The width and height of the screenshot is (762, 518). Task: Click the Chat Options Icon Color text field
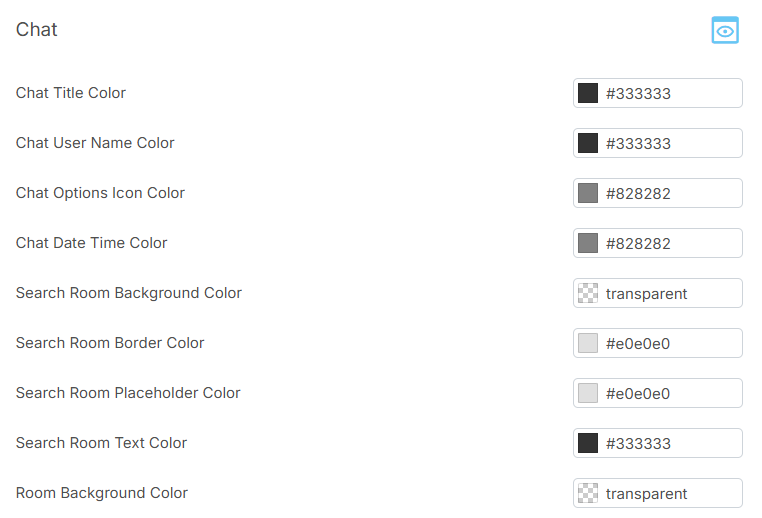click(x=670, y=193)
